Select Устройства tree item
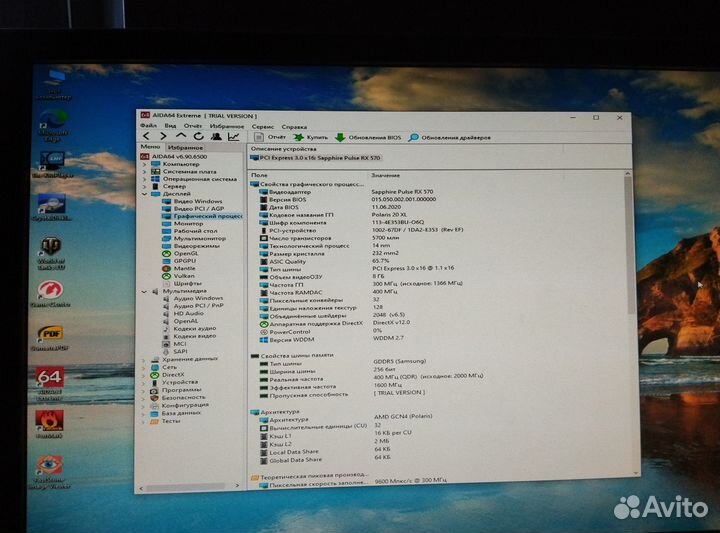 click(x=175, y=382)
